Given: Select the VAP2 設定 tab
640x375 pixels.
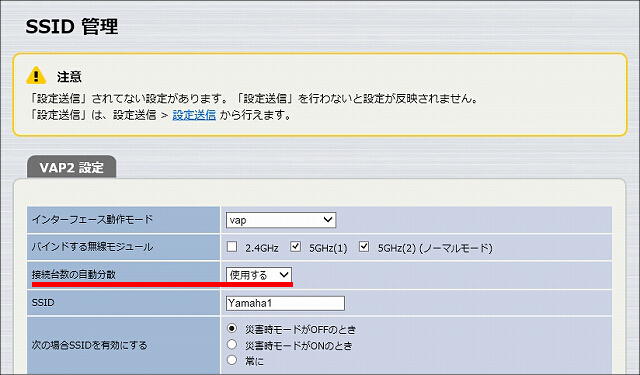Looking at the screenshot, I should [x=71, y=167].
